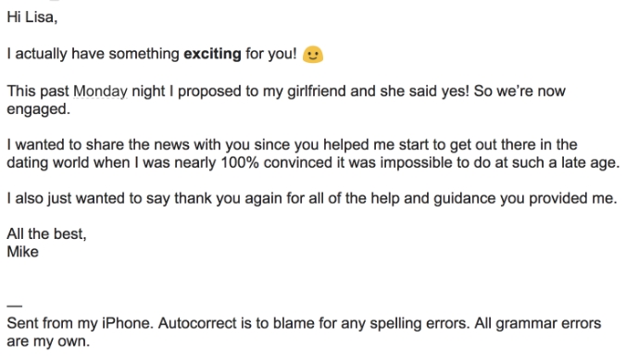Click the dash separator above the signature
Viewport: 626px width, 364px height.
pos(15,307)
